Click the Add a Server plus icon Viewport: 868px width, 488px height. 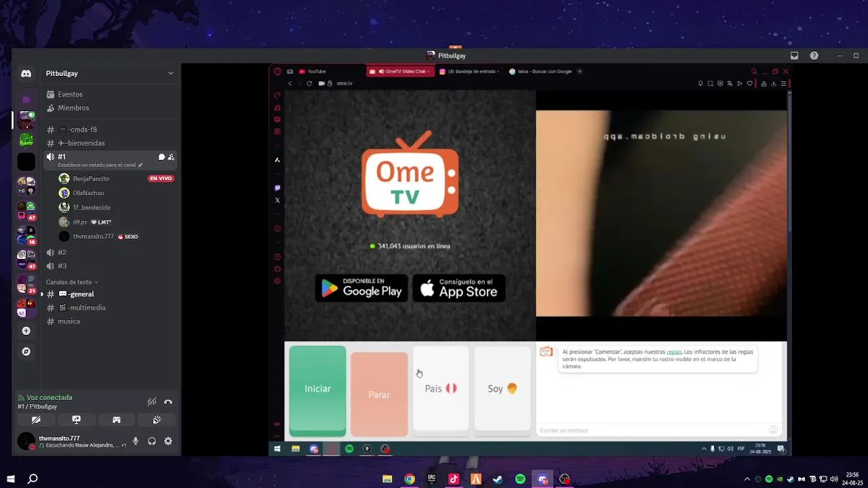click(26, 331)
